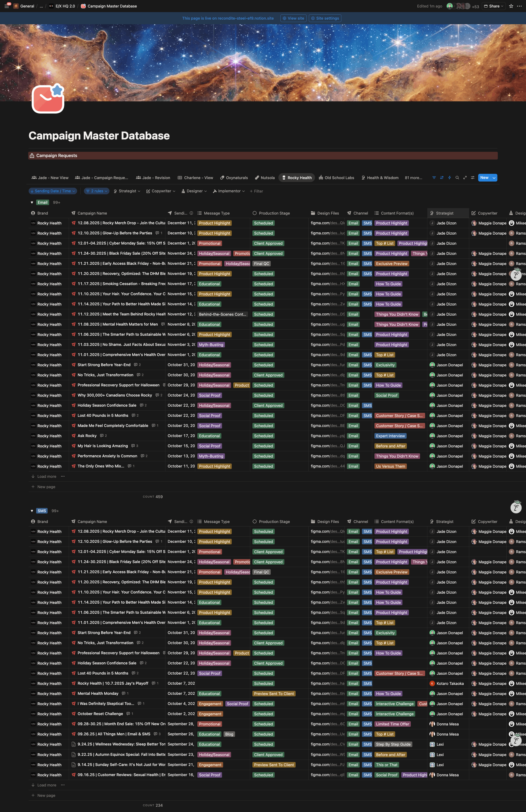This screenshot has width=526, height=812.
Task: Click the Campaign Master Database page title
Action: coord(99,136)
